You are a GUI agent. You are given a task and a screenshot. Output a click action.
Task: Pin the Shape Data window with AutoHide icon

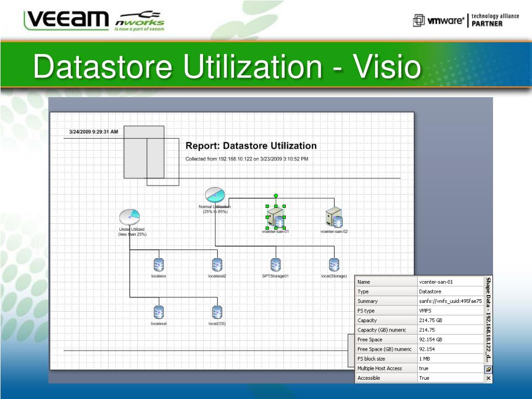(x=488, y=369)
